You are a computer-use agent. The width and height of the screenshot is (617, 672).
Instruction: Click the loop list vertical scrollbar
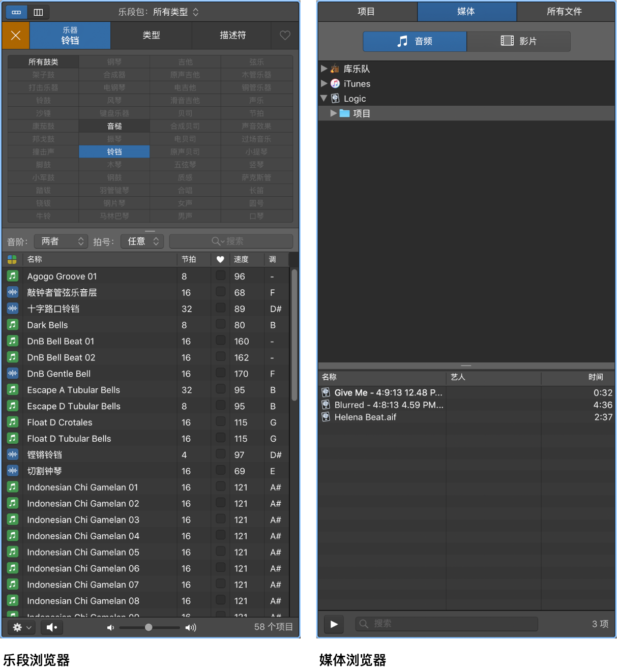coord(294,335)
